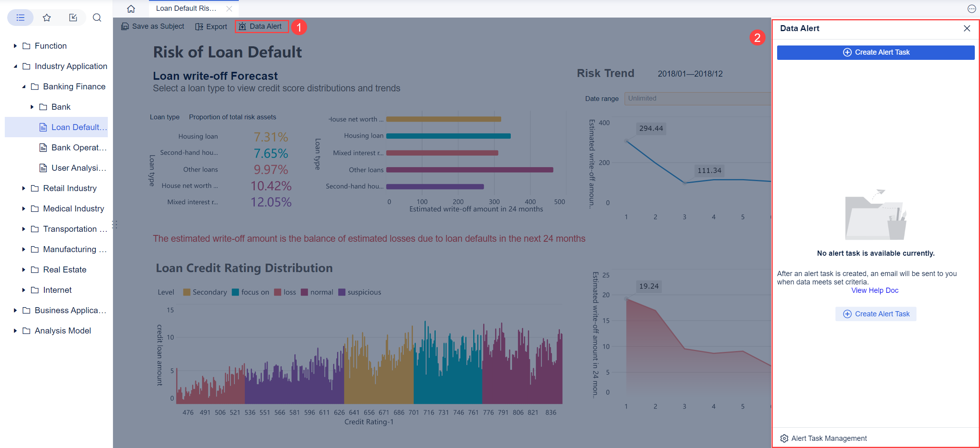The image size is (980, 448).
Task: Click the Alert Task Management gear icon
Action: click(x=784, y=438)
